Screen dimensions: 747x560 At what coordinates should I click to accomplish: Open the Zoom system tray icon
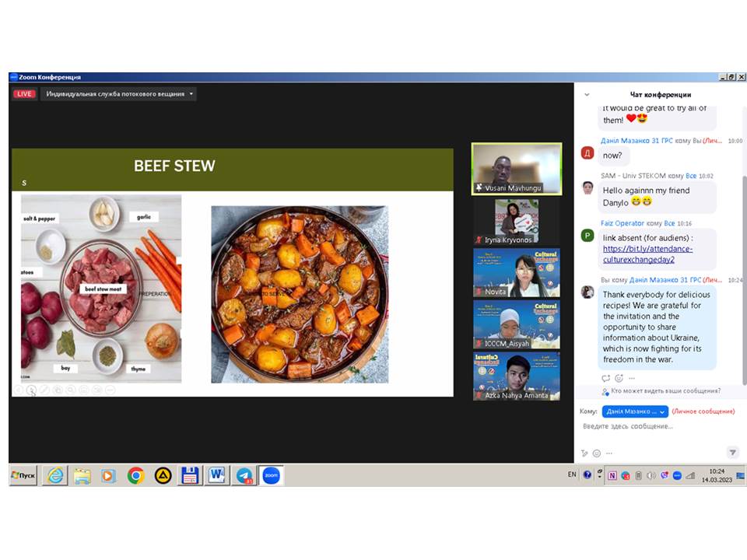tap(676, 475)
